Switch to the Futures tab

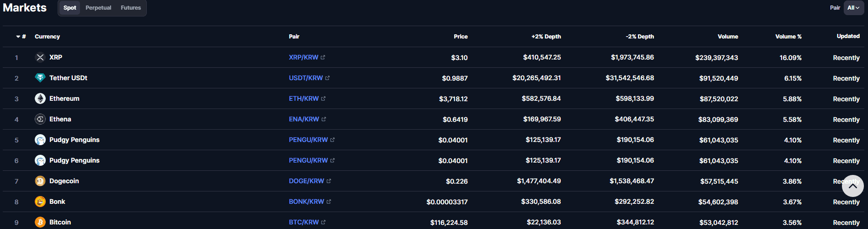coord(131,8)
